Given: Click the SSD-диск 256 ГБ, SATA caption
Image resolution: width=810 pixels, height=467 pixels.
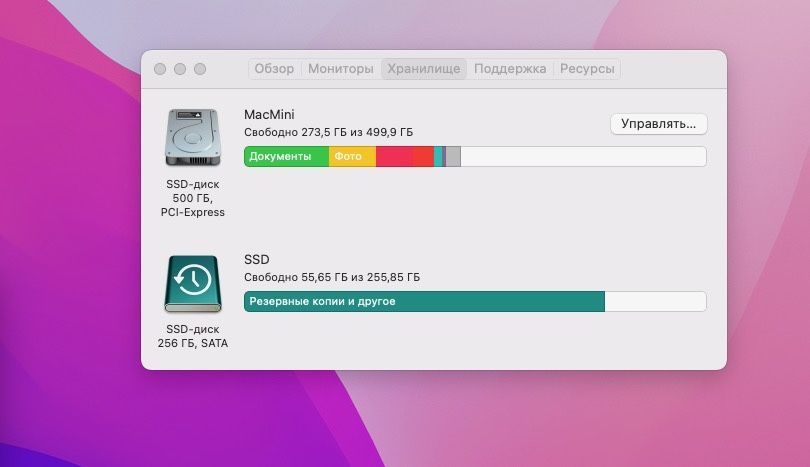Looking at the screenshot, I should coord(193,336).
